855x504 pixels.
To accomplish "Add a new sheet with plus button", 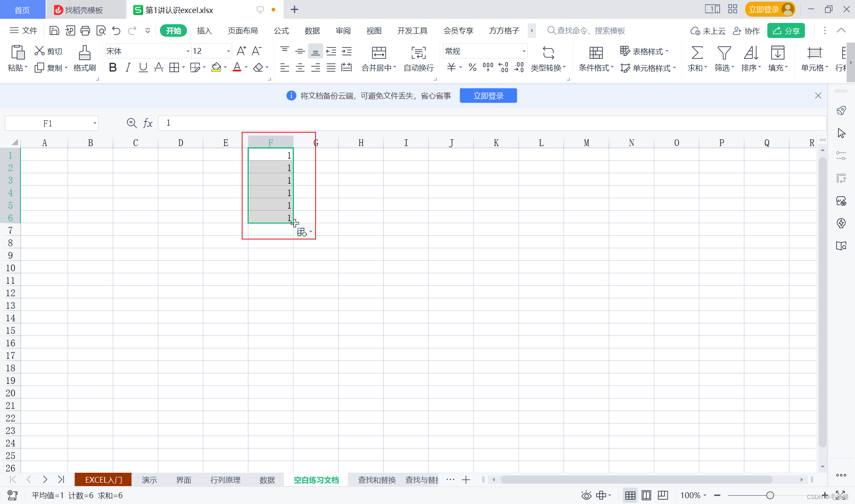I will [x=466, y=480].
